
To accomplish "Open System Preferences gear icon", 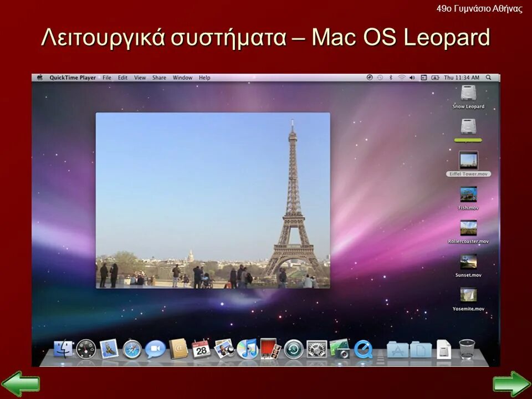I will tap(316, 349).
